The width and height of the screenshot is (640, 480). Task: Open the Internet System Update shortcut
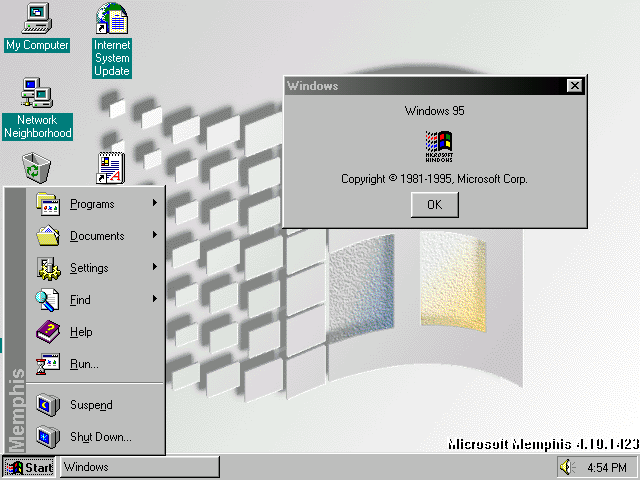pos(112,18)
